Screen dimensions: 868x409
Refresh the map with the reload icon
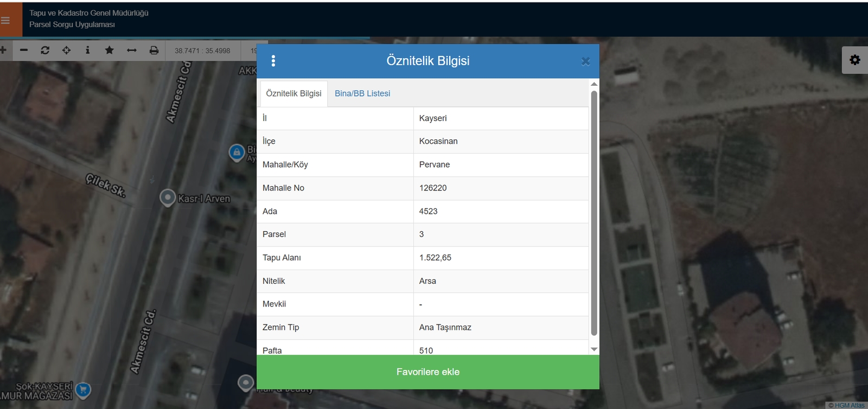click(45, 50)
